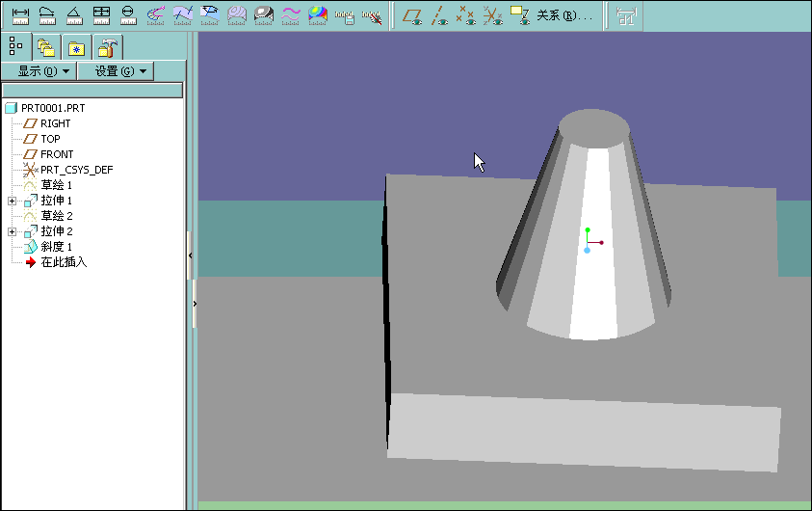Expand the 拉伸 2 feature node
Image resolution: width=812 pixels, height=511 pixels.
click(12, 231)
